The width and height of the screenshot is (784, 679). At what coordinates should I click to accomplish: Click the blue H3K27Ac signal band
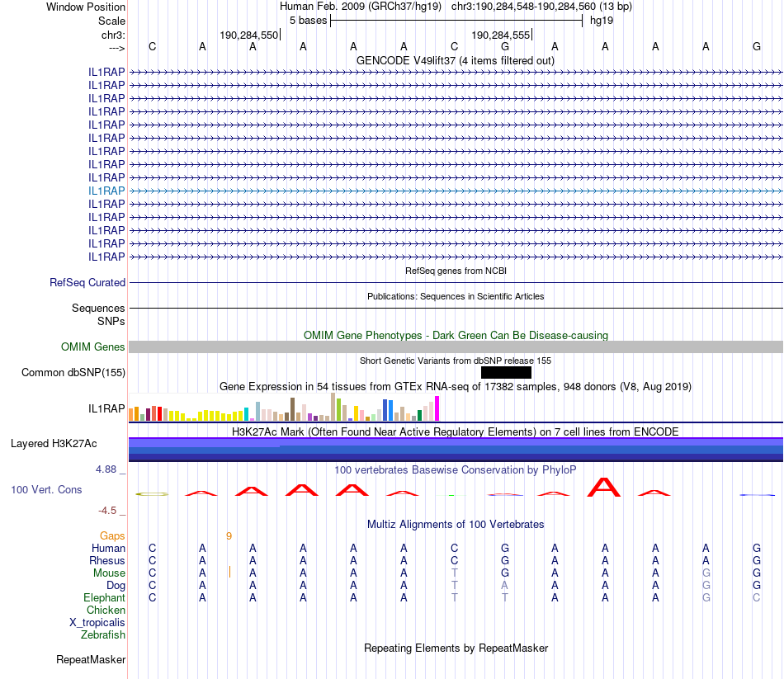point(456,449)
